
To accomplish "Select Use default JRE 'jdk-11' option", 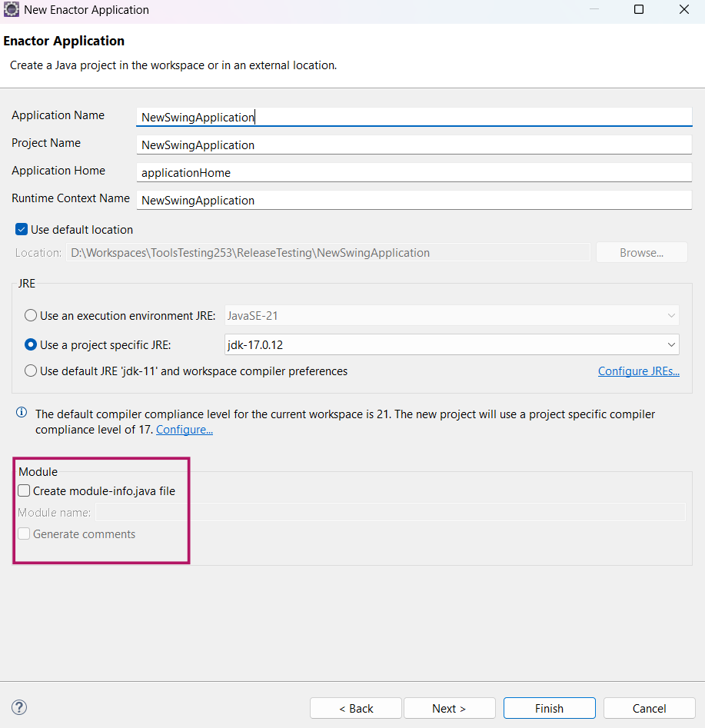I will tap(31, 371).
